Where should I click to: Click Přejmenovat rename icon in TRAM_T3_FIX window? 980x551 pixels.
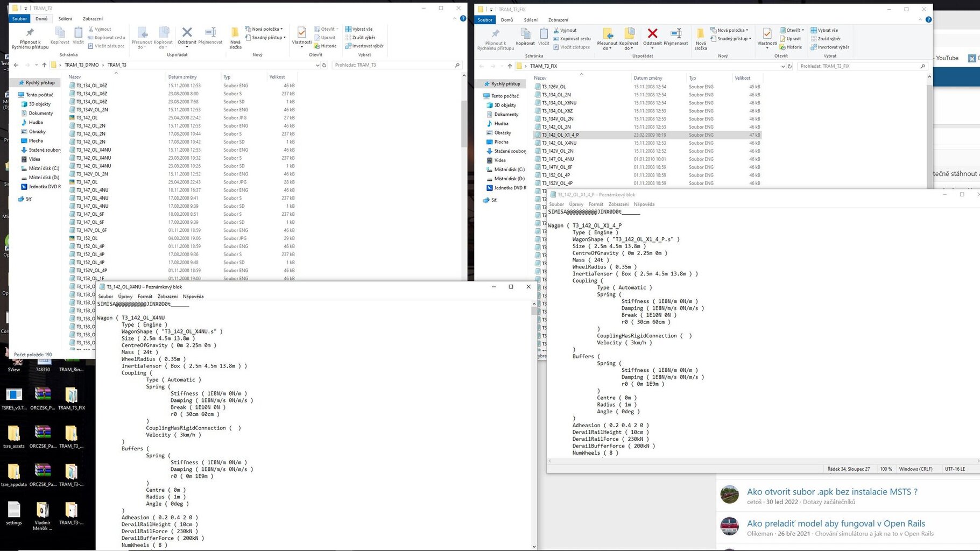(675, 36)
